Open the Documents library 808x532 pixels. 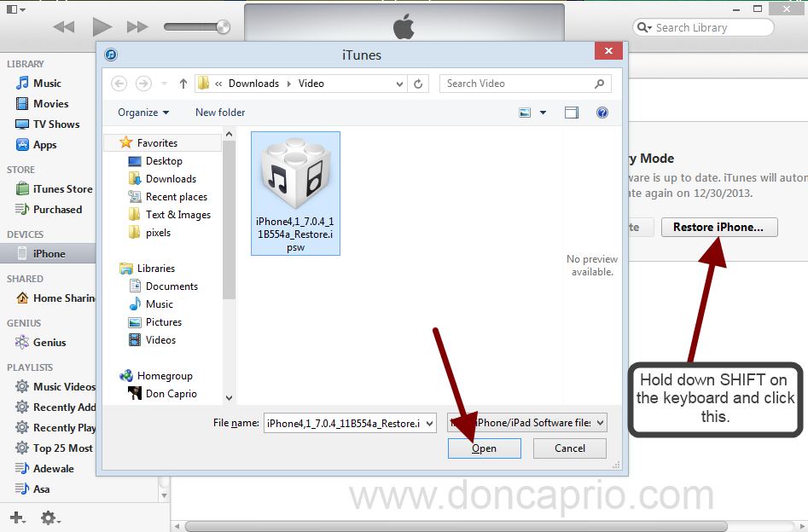click(x=171, y=286)
